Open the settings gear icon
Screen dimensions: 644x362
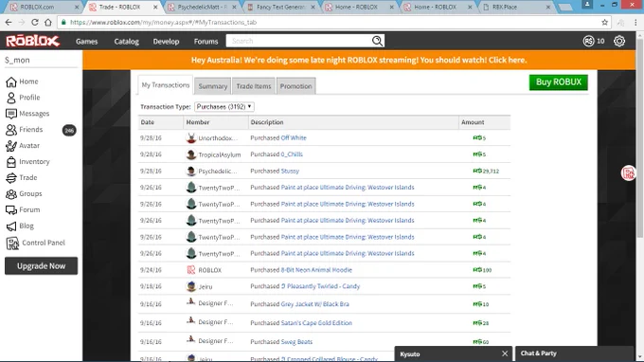click(619, 41)
